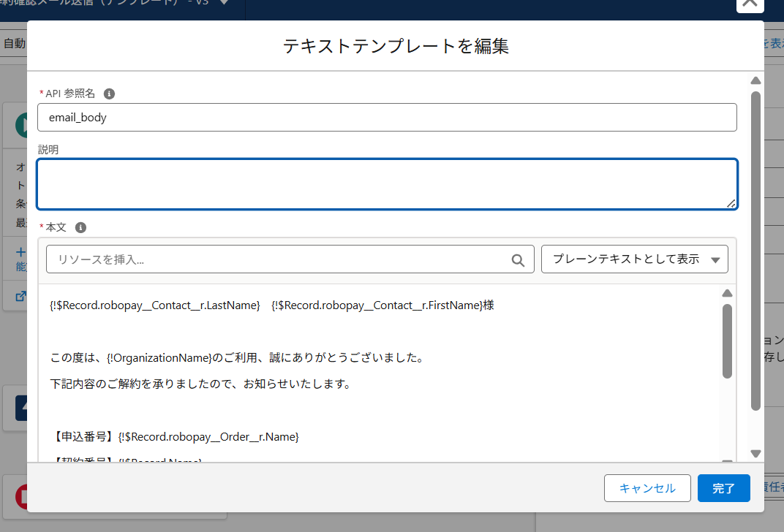Click the 完了 button
This screenshot has width=784, height=532.
(x=723, y=488)
